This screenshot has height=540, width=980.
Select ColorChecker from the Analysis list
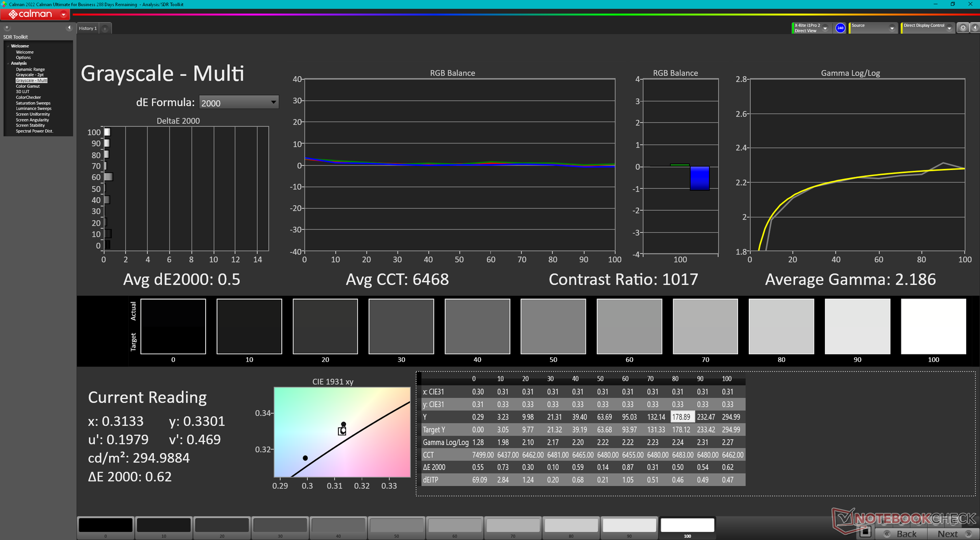[28, 97]
